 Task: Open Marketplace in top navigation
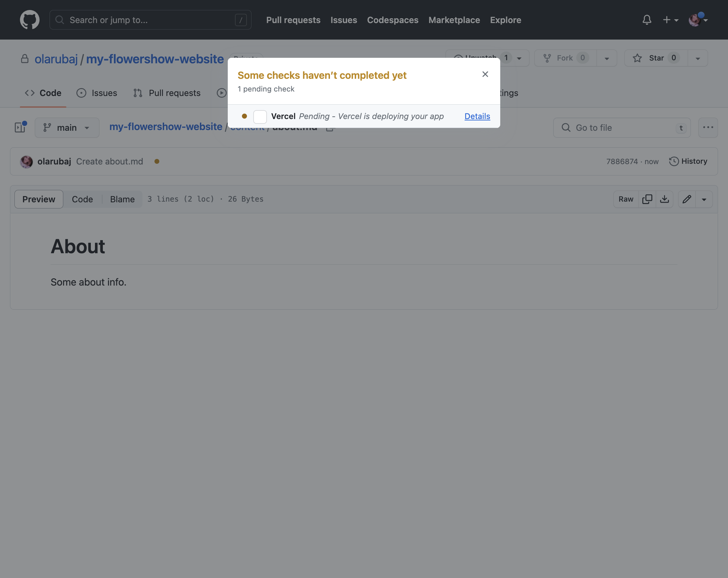coord(454,20)
